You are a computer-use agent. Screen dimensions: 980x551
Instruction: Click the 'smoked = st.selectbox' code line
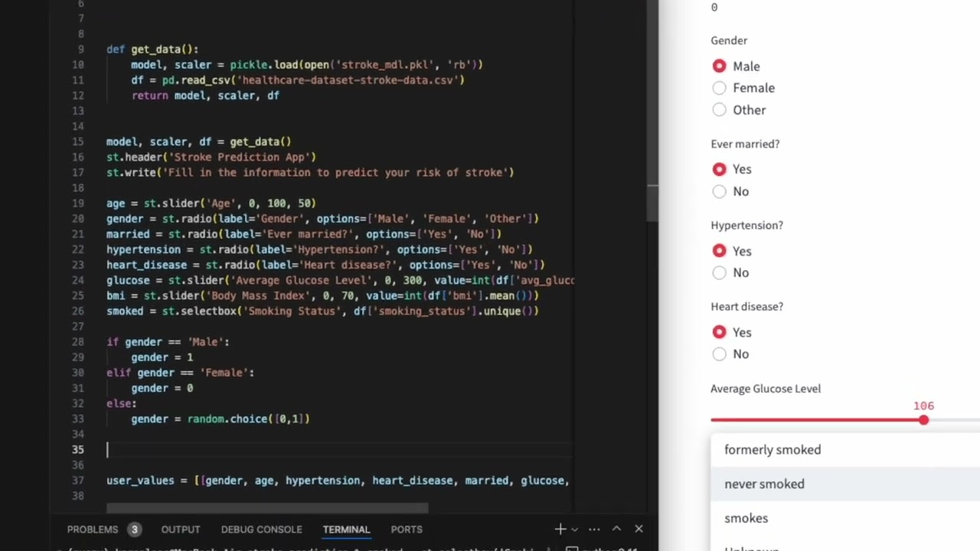pos(322,311)
